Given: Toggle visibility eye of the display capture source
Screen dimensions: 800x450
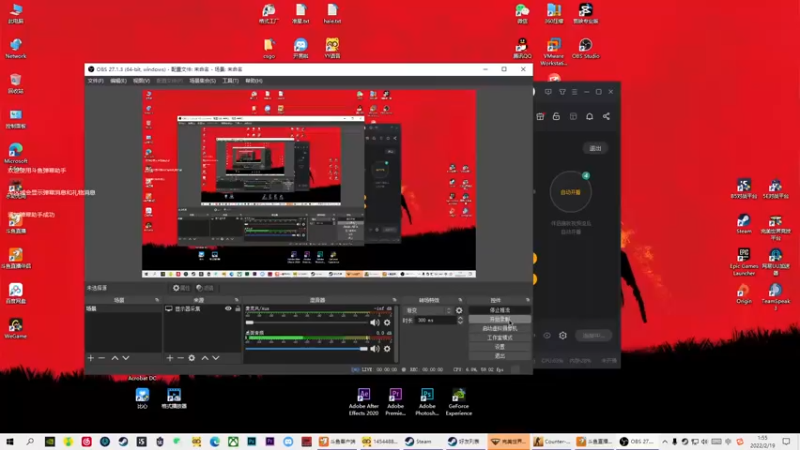Looking at the screenshot, I should point(228,309).
